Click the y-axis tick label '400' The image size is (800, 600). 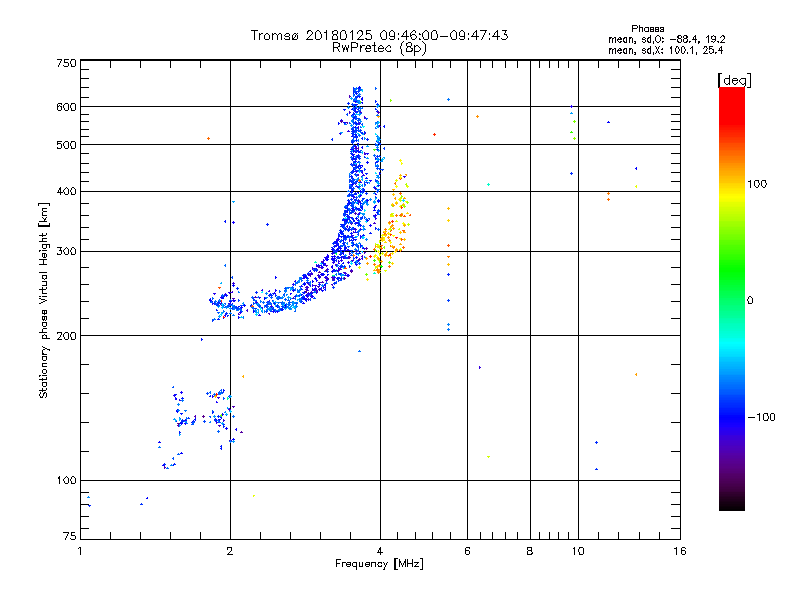click(66, 192)
